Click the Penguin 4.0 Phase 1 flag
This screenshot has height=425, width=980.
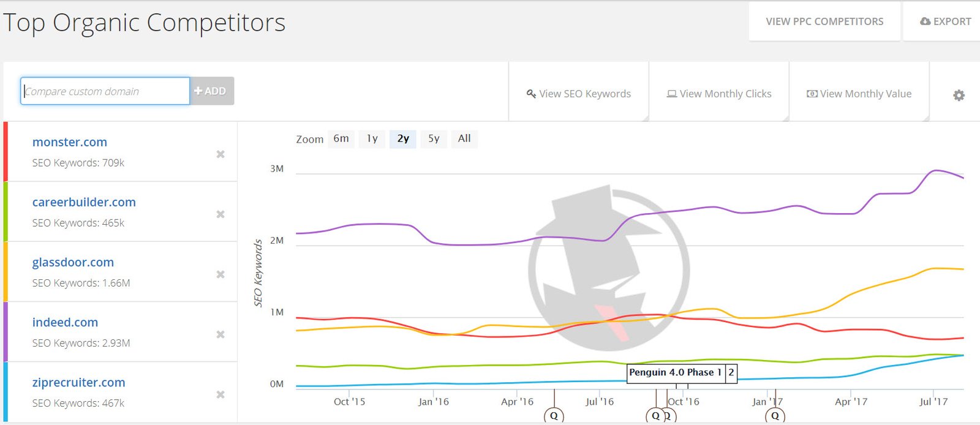(x=676, y=372)
